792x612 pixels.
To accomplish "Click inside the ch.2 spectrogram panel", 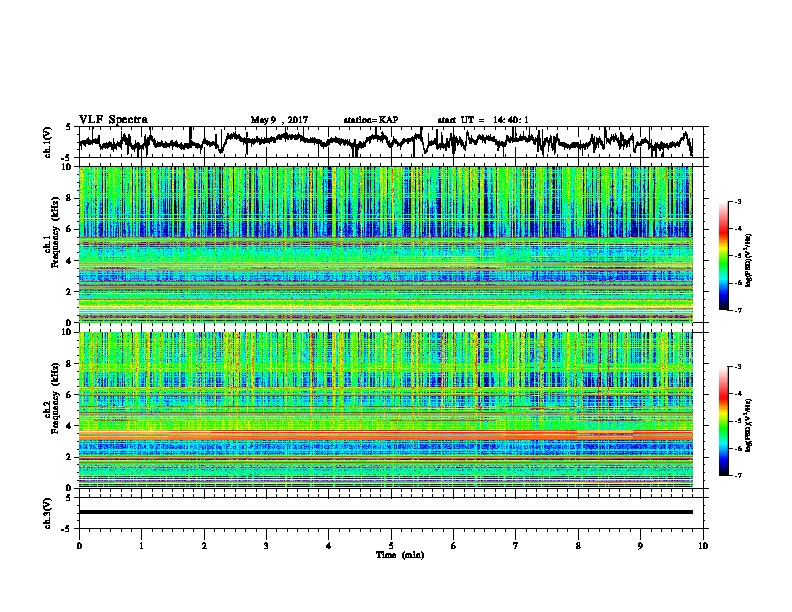I will [x=385, y=410].
